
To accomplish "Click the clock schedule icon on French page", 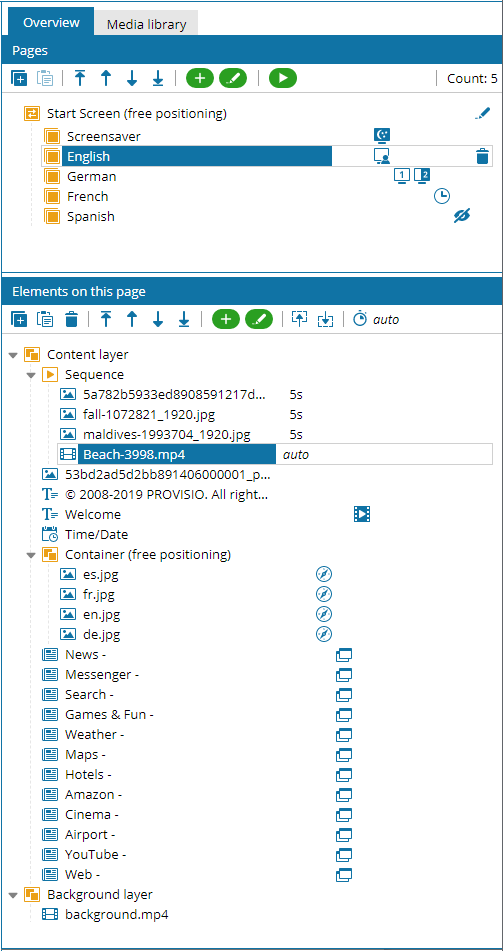I will pos(442,196).
